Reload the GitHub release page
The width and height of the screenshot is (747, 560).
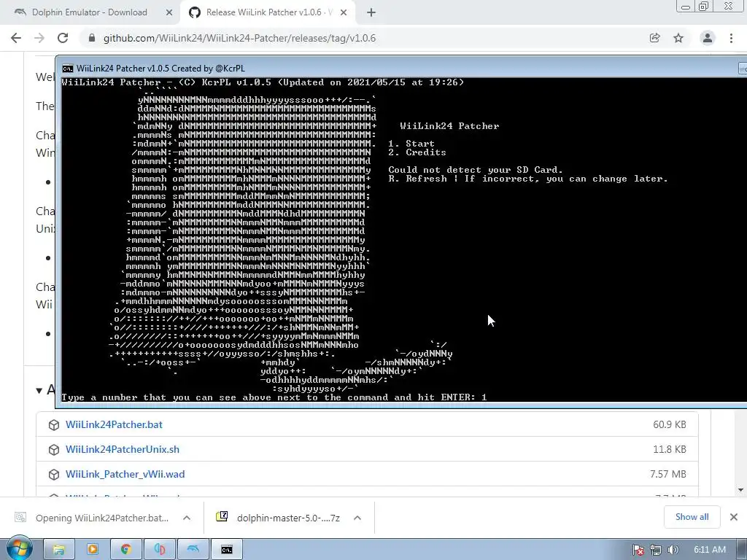pyautogui.click(x=63, y=38)
